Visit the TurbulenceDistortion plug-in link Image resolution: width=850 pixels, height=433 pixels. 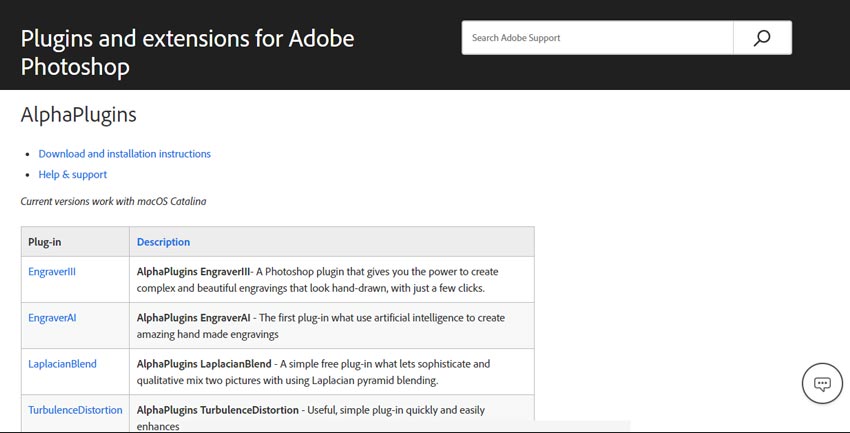pos(75,410)
